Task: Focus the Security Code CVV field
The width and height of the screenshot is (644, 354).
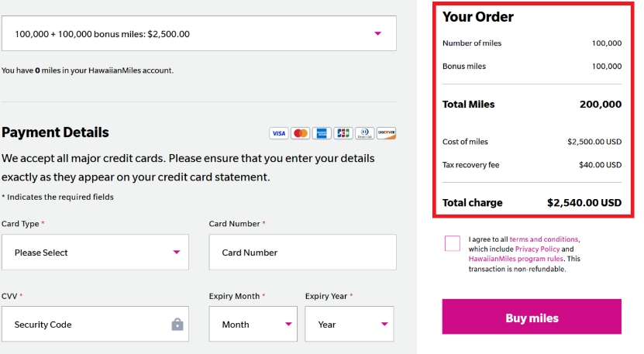Action: click(95, 324)
